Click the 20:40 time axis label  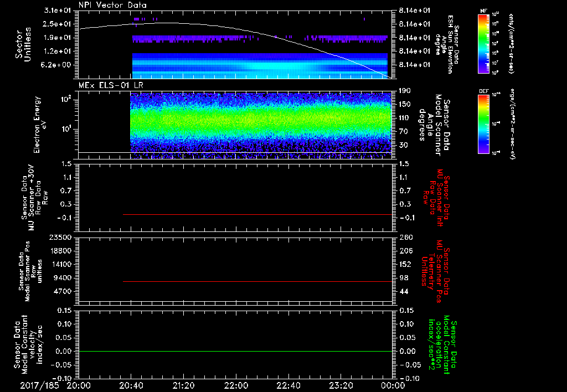point(131,385)
